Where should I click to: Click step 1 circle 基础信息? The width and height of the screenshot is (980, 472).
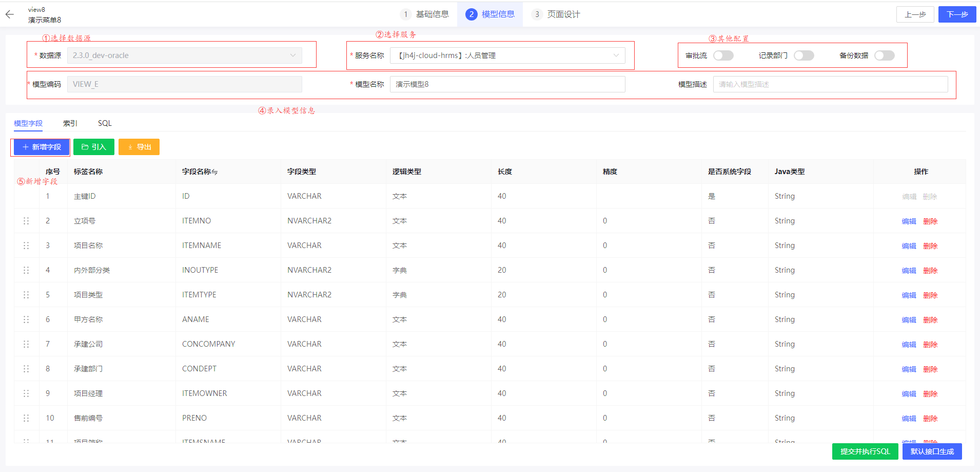click(x=405, y=14)
